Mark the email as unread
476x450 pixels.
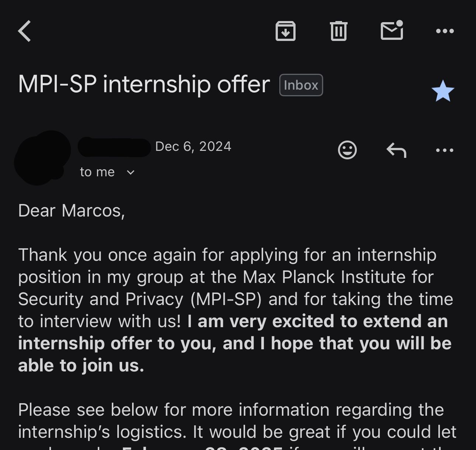[x=392, y=31]
